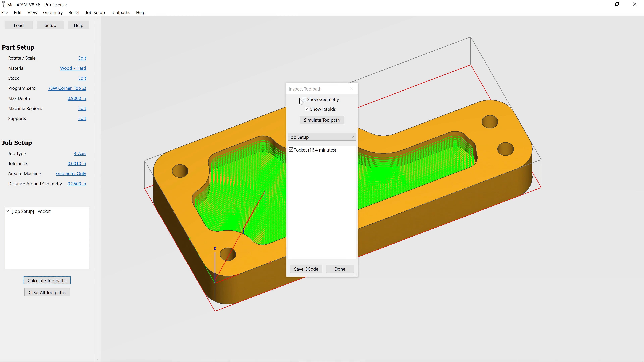Change Tolerance 0.0010 in
Image resolution: width=644 pixels, height=362 pixels.
[77, 163]
